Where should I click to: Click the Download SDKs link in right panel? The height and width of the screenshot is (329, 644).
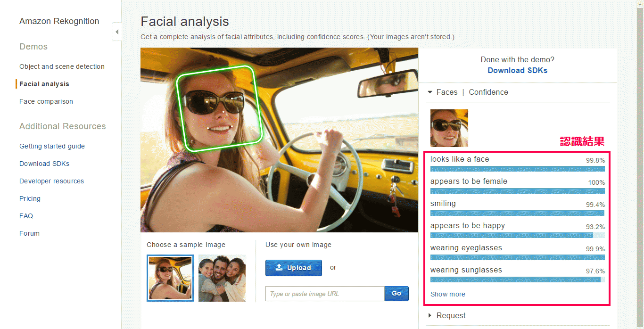[517, 70]
